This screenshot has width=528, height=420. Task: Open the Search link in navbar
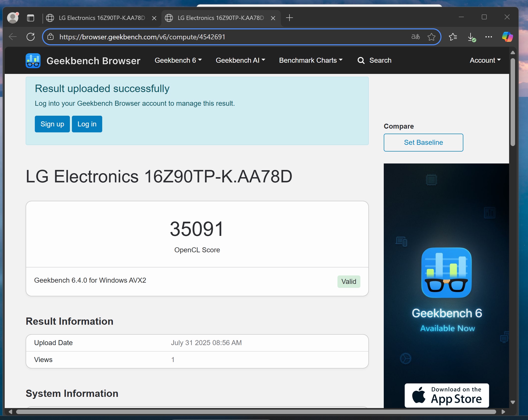coord(375,60)
